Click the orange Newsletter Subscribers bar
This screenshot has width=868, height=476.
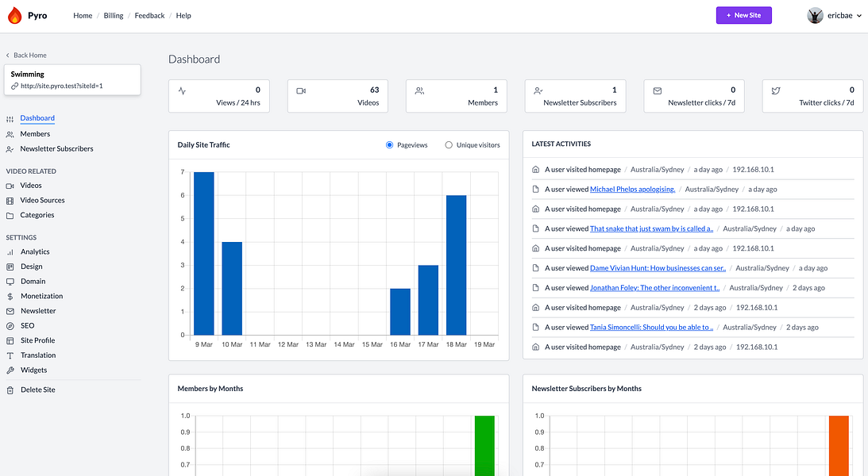pyautogui.click(x=839, y=446)
